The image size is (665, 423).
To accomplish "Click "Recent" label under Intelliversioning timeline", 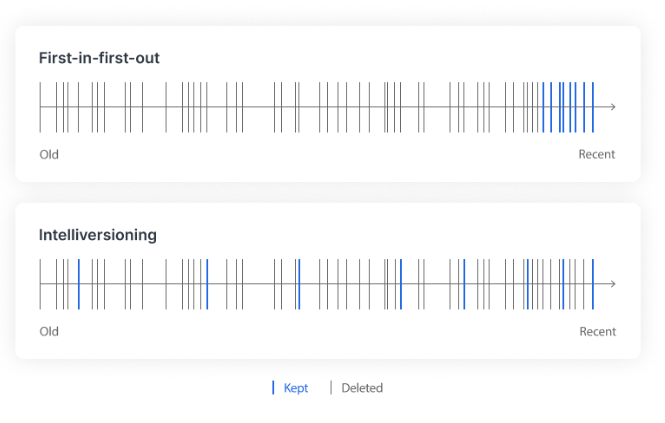I will point(597,331).
